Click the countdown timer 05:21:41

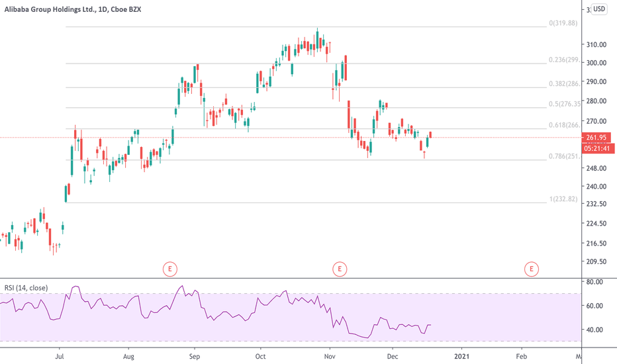click(x=597, y=148)
